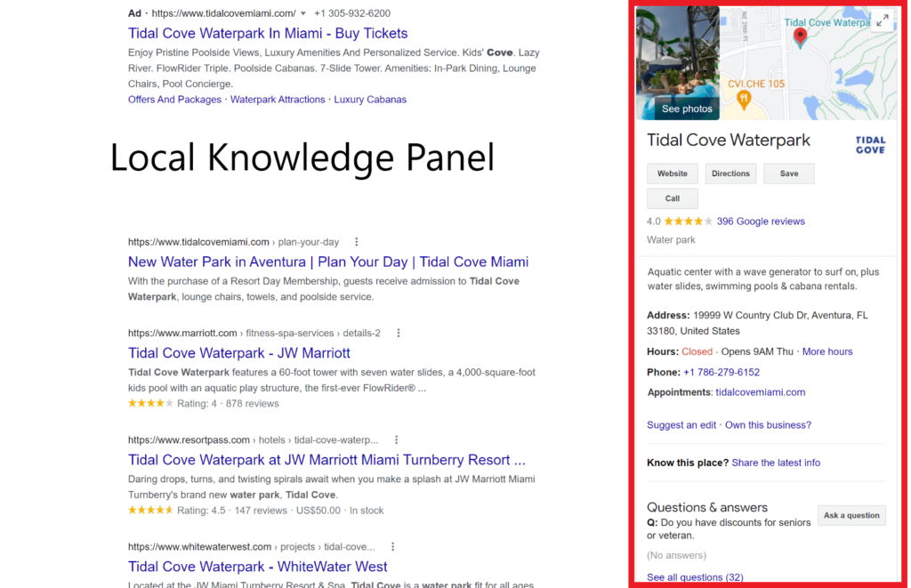
Task: Click the Waterpark Attractions sitelink
Action: pyautogui.click(x=278, y=100)
